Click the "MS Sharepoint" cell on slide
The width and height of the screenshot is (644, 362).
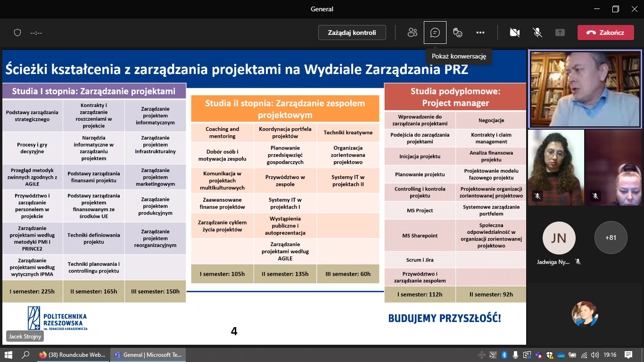(420, 236)
